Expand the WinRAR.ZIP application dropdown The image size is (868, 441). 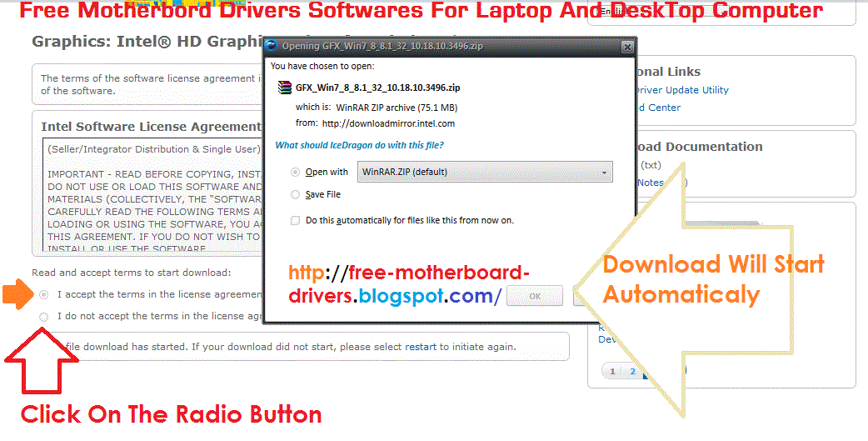[485, 172]
